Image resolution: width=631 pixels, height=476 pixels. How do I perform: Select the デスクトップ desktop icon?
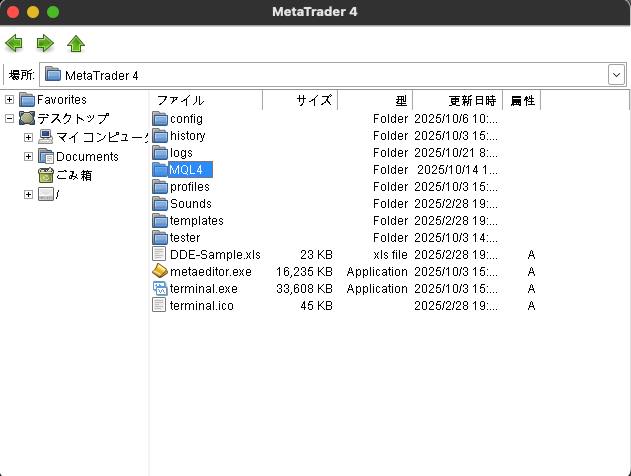[27, 118]
